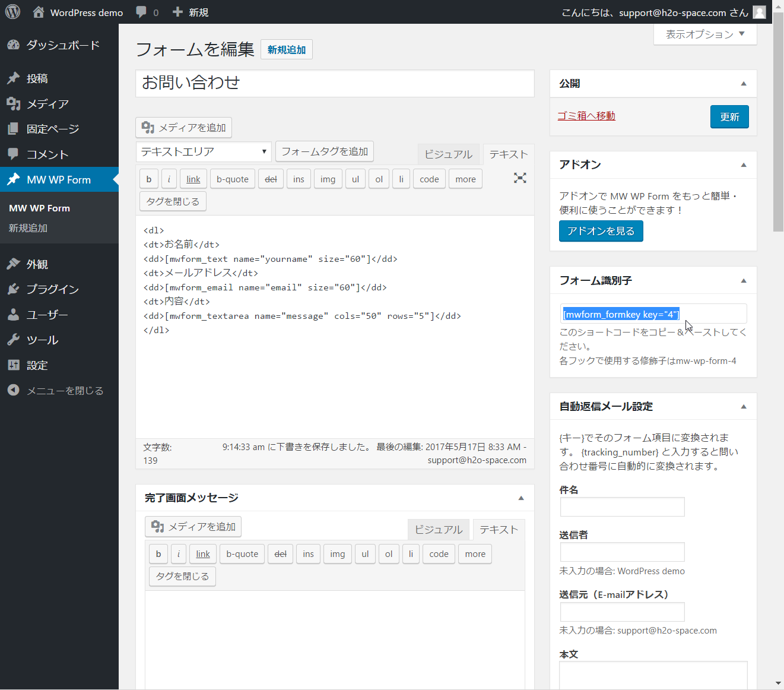Open the プラグイン plugins menu
Image resolution: width=784 pixels, height=690 pixels.
52,289
